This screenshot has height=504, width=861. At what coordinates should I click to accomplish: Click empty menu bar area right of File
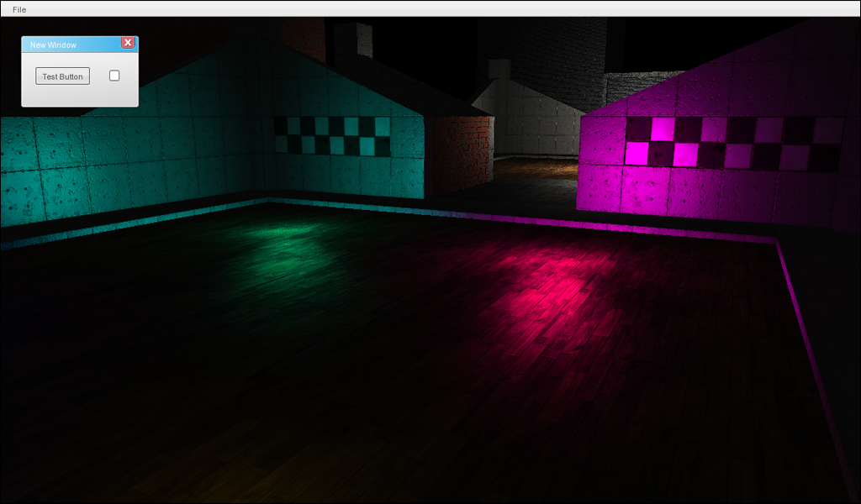(420, 9)
